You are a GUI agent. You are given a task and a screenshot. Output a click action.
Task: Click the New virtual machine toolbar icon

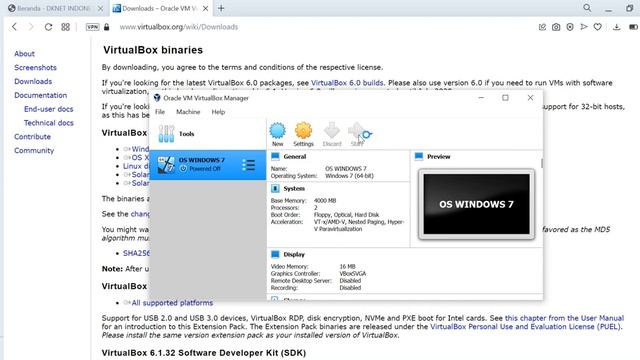pos(278,131)
